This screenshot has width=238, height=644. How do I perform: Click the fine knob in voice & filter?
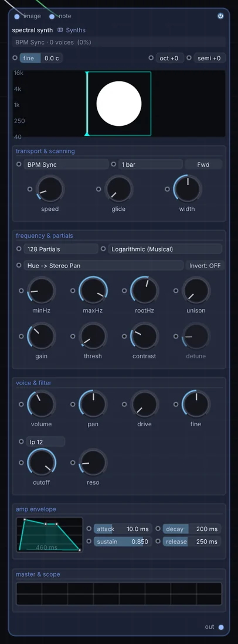[x=196, y=404]
